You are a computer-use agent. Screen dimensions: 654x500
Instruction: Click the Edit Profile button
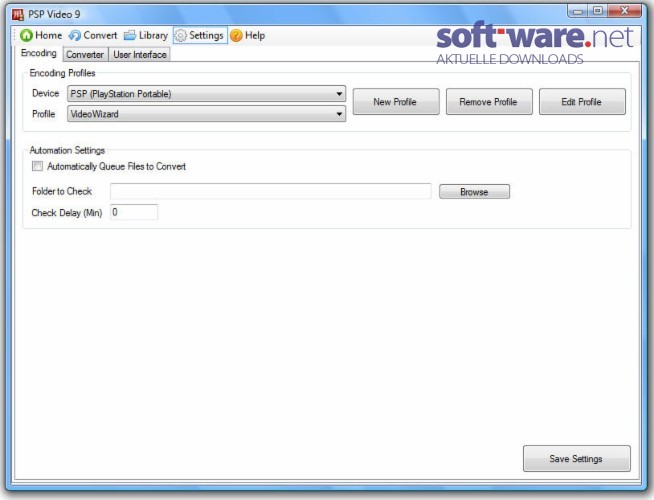[x=582, y=101]
